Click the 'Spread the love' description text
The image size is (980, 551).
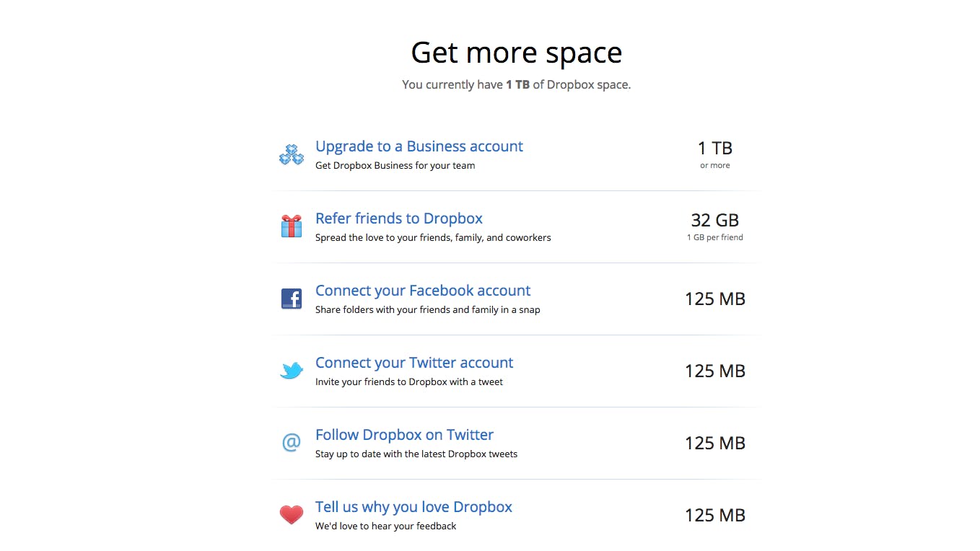[433, 237]
